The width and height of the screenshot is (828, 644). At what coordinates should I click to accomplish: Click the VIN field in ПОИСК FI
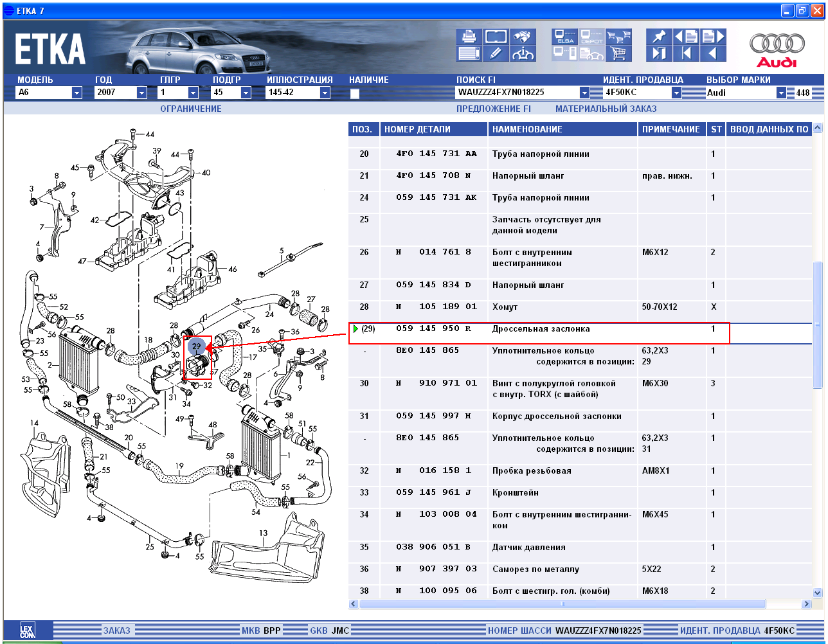[x=517, y=93]
